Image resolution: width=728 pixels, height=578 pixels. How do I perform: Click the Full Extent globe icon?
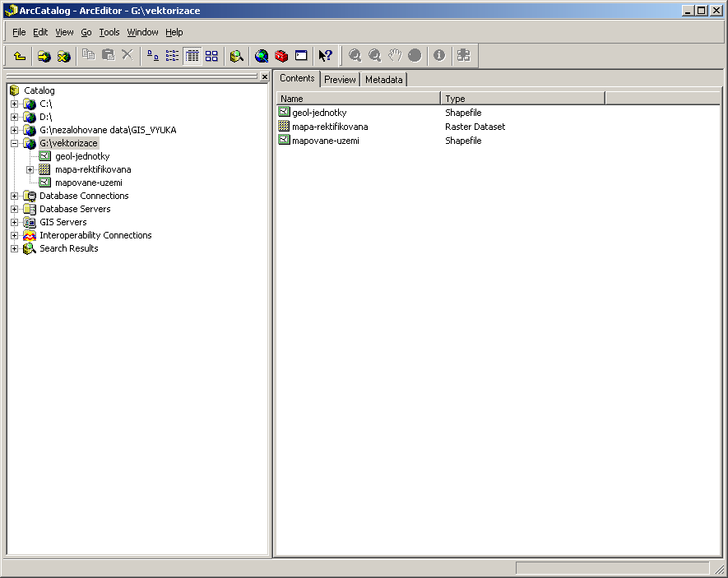tap(415, 56)
